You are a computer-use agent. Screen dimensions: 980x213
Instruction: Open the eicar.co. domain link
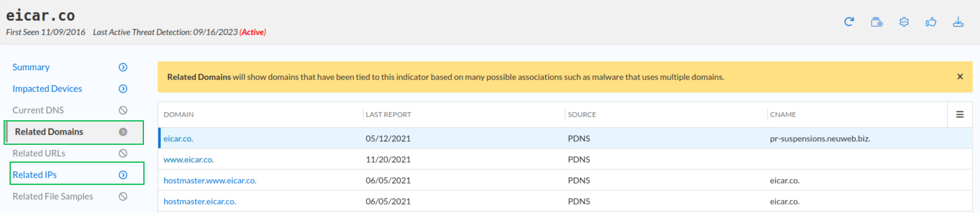tap(178, 139)
